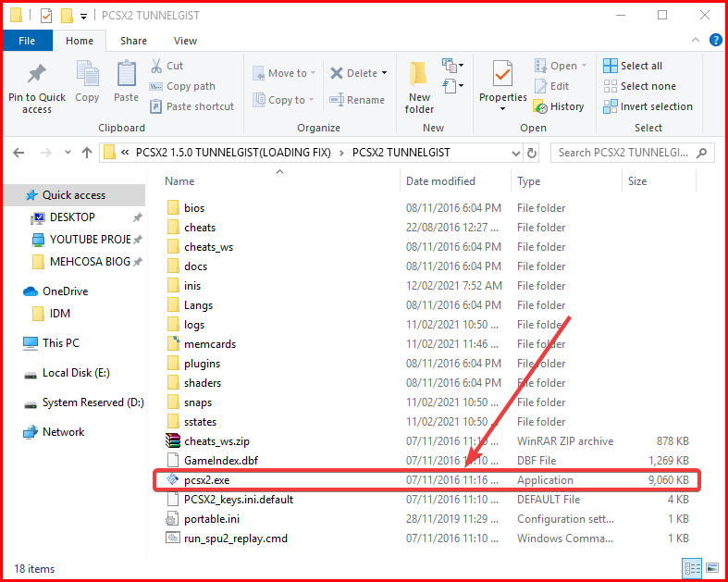Refresh the current folder view

pos(532,153)
